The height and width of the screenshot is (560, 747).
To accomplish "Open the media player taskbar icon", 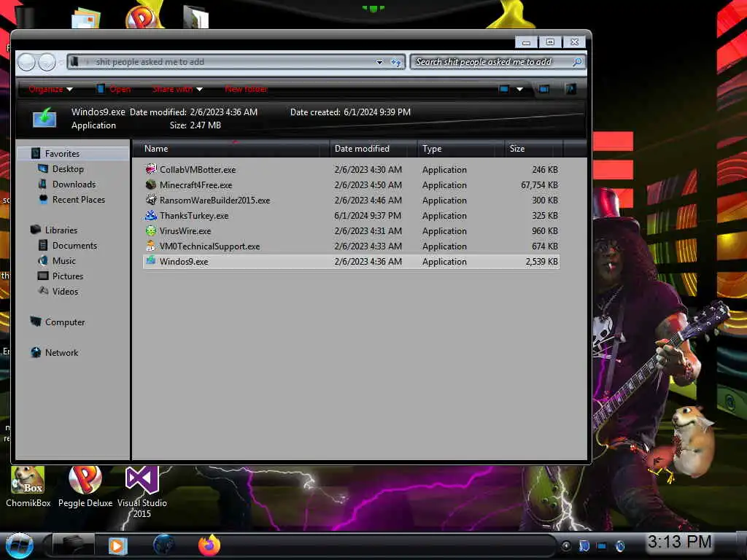I will coord(117,545).
